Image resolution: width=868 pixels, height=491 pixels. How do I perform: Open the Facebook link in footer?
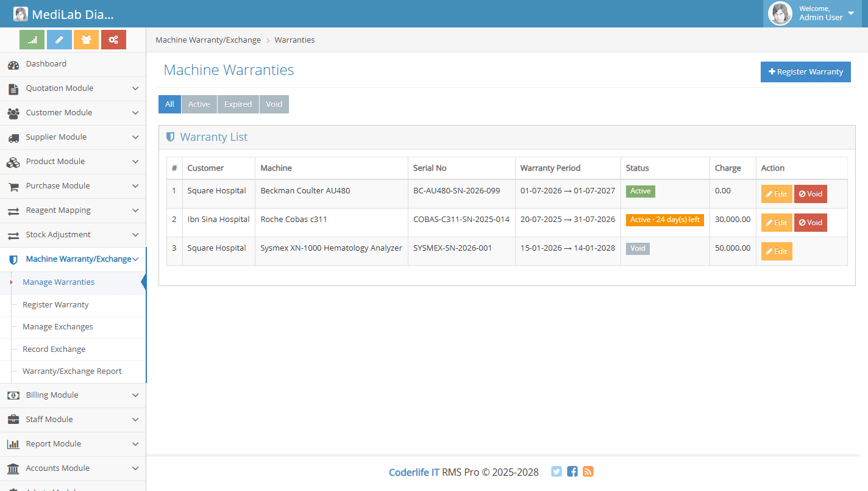click(x=572, y=471)
